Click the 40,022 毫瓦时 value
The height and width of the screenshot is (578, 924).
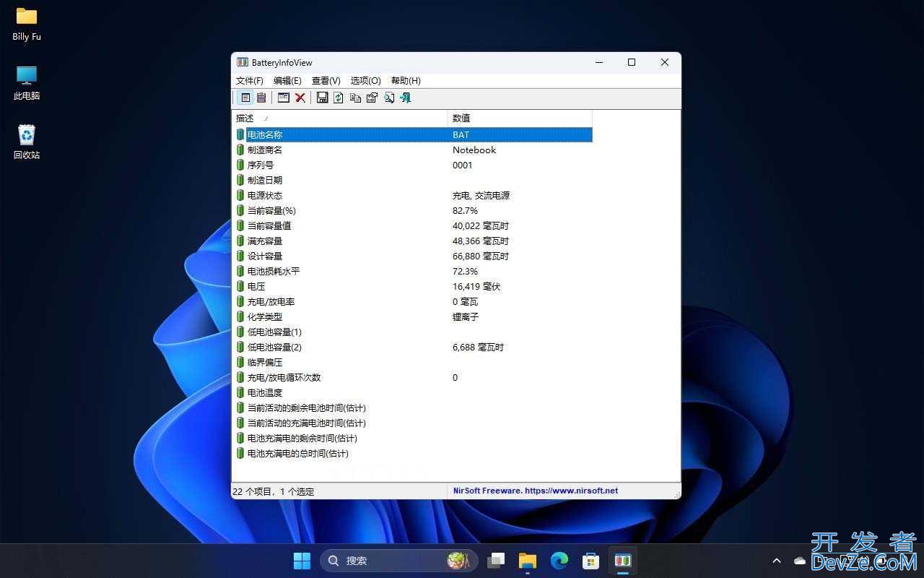pos(481,225)
